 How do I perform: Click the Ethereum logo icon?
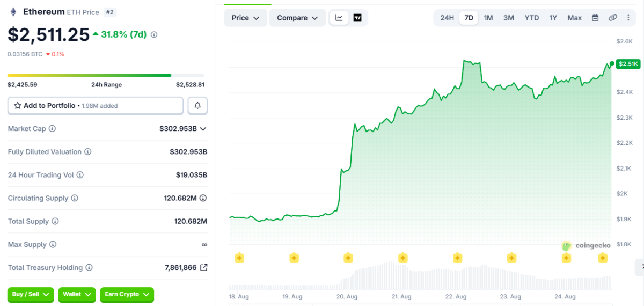tap(13, 11)
